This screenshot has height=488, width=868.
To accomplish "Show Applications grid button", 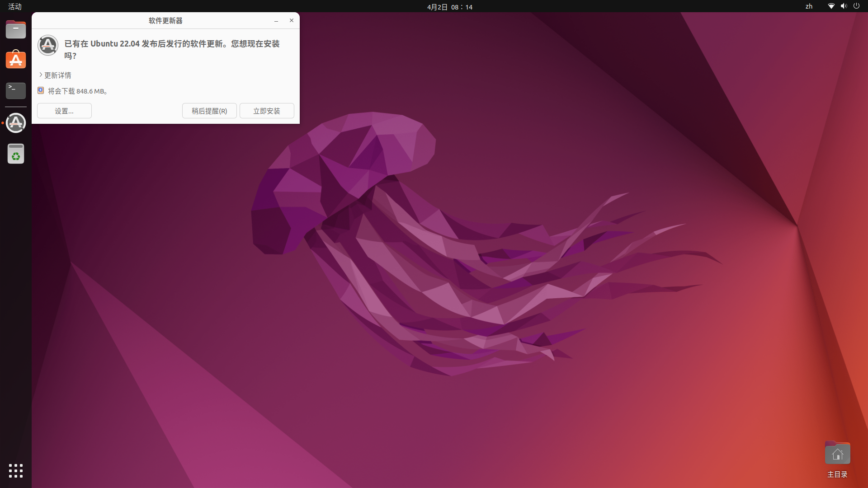I will click(x=16, y=470).
